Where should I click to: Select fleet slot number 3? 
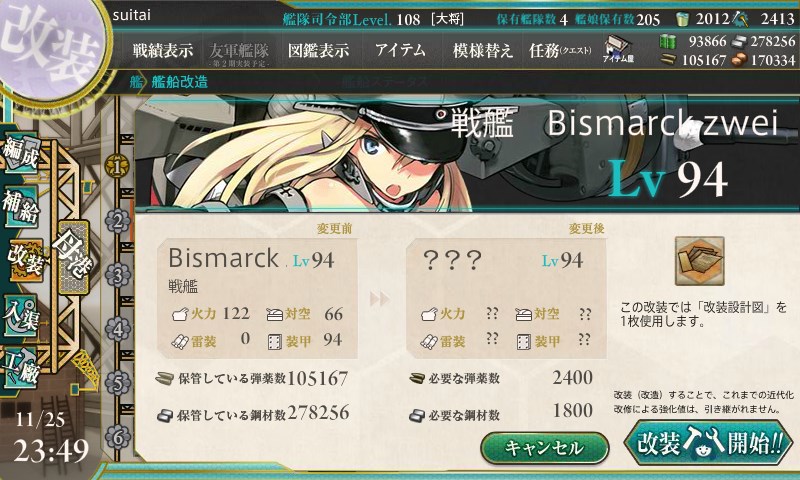pos(118,275)
